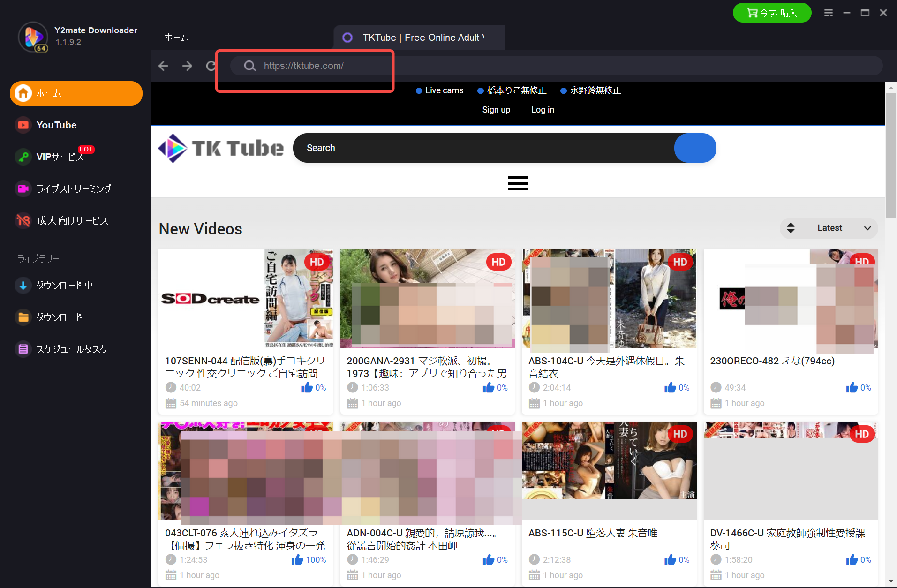Click the 今すぐ購入 buy now button
Screen dimensions: 897x588
point(772,13)
